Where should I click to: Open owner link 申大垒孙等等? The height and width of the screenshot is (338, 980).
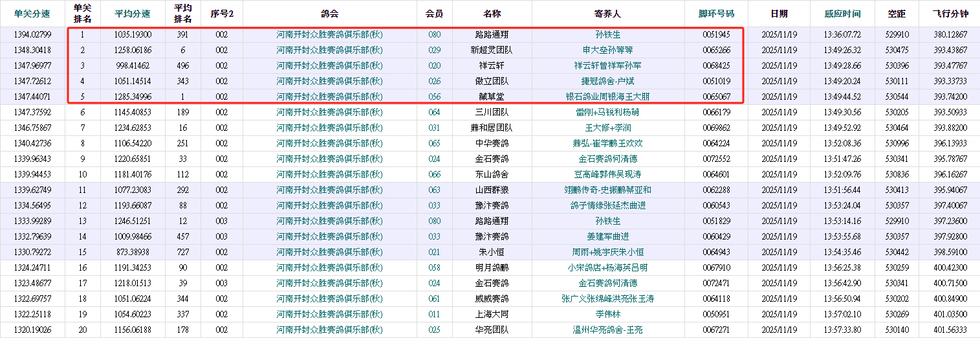[607, 50]
